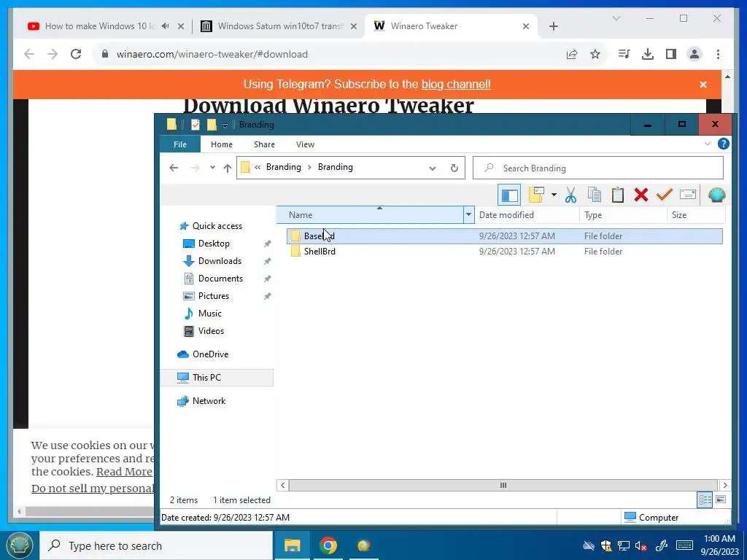Image resolution: width=747 pixels, height=560 pixels.
Task: Go up one folder level
Action: [228, 168]
